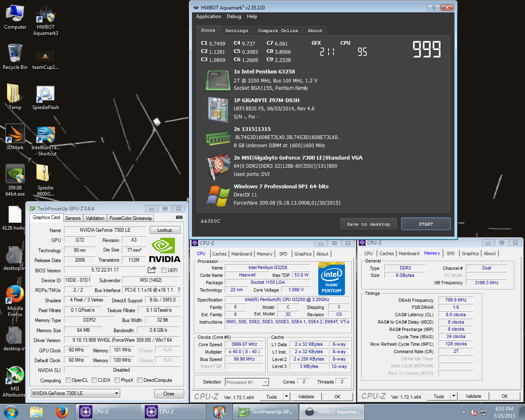Click the Bus Interface question mark in GPU-Z
The height and width of the screenshot is (420, 525).
pyautogui.click(x=178, y=290)
